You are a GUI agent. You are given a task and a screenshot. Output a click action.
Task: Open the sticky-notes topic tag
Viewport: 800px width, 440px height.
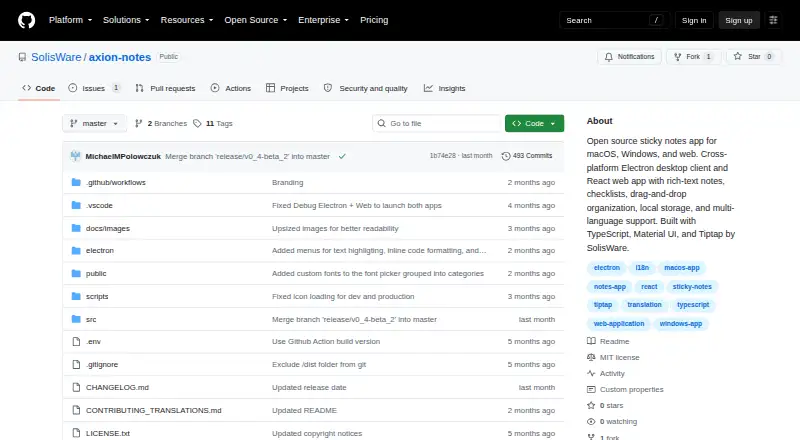[692, 287]
